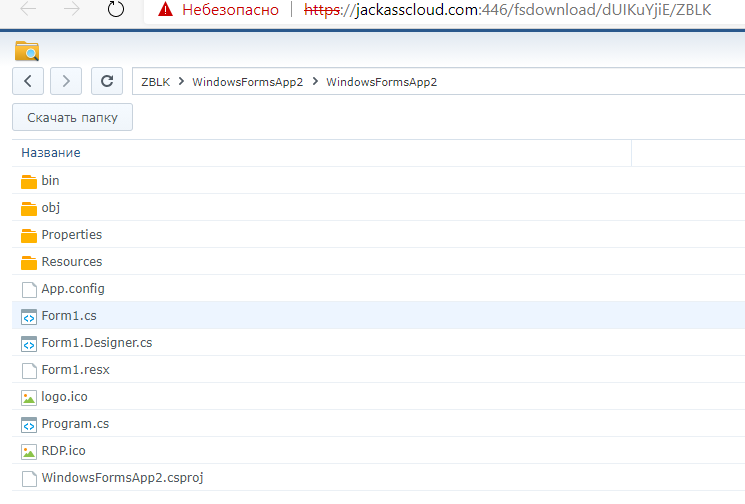Click chevron after first WindowsFormsApp2 breadcrumb
The image size is (745, 504).
[x=315, y=81]
